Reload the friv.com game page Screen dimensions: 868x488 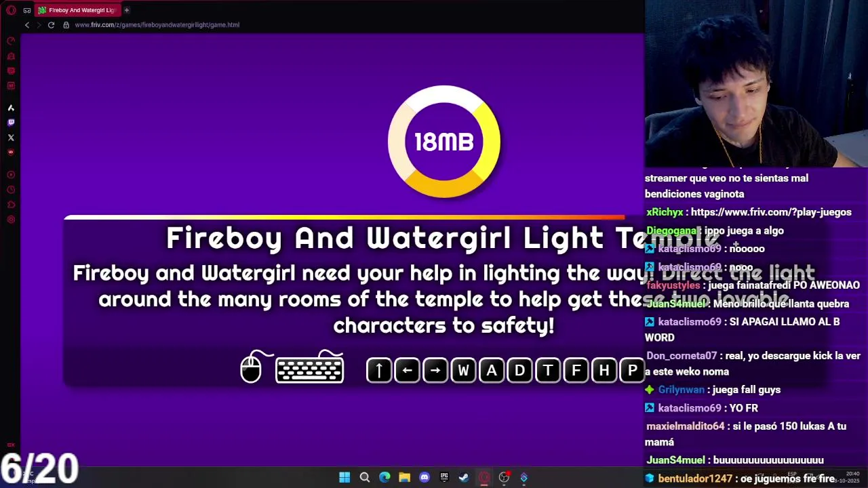pos(51,25)
